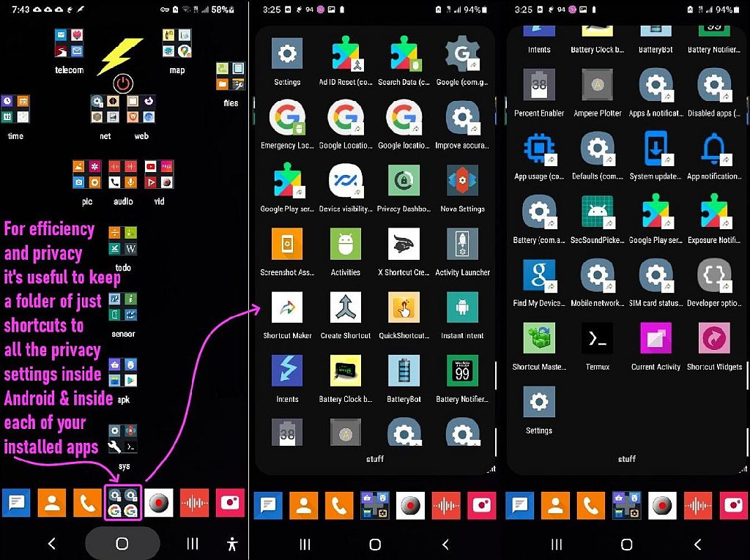
Task: Open Percent Enabler app
Action: coord(539,85)
